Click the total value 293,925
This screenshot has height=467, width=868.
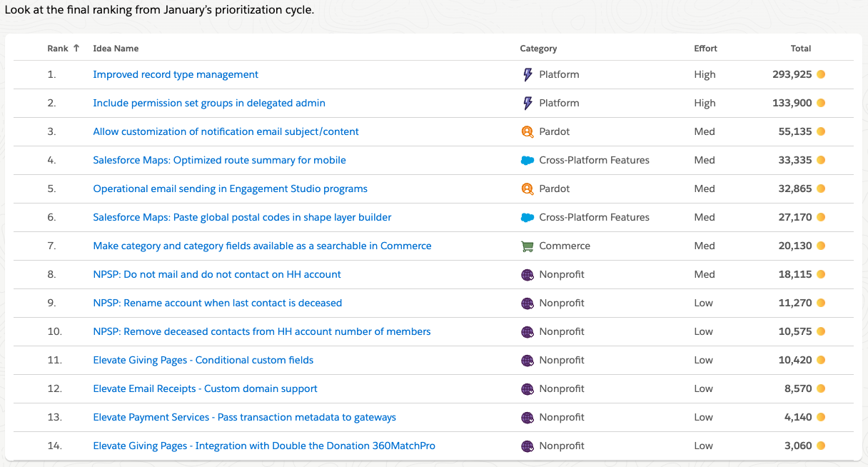coord(792,74)
